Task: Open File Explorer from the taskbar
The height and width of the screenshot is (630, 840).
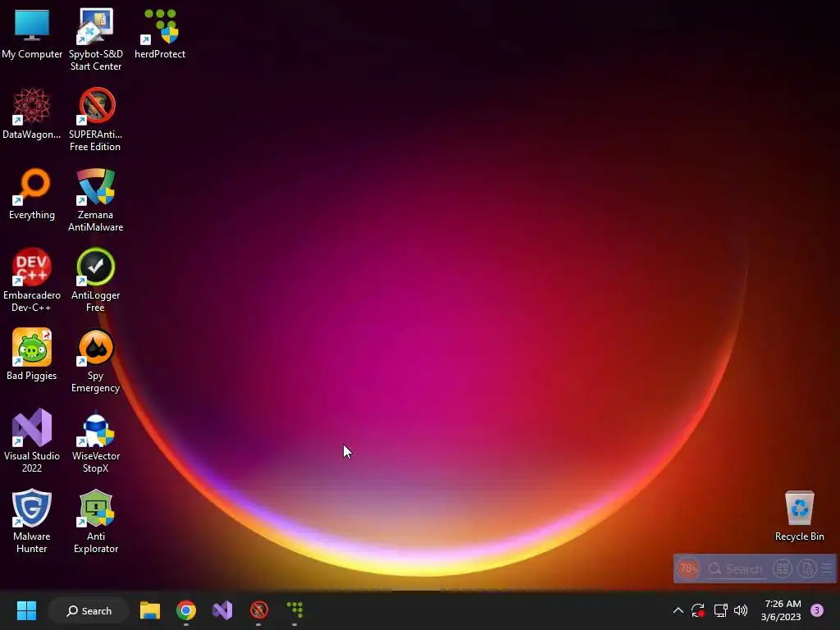Action: [150, 610]
